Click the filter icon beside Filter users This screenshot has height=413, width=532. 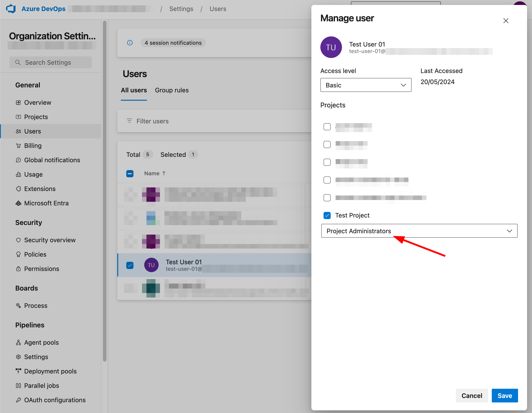point(129,121)
